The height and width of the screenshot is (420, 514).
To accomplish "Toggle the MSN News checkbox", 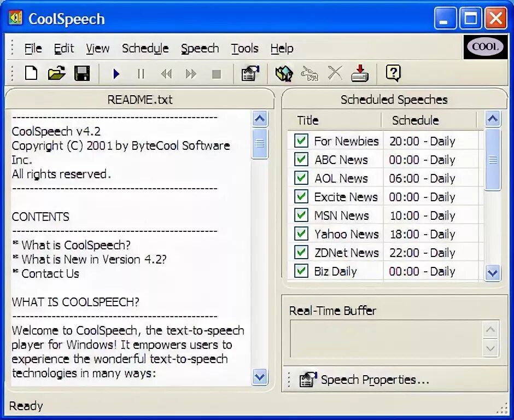I will click(x=301, y=215).
